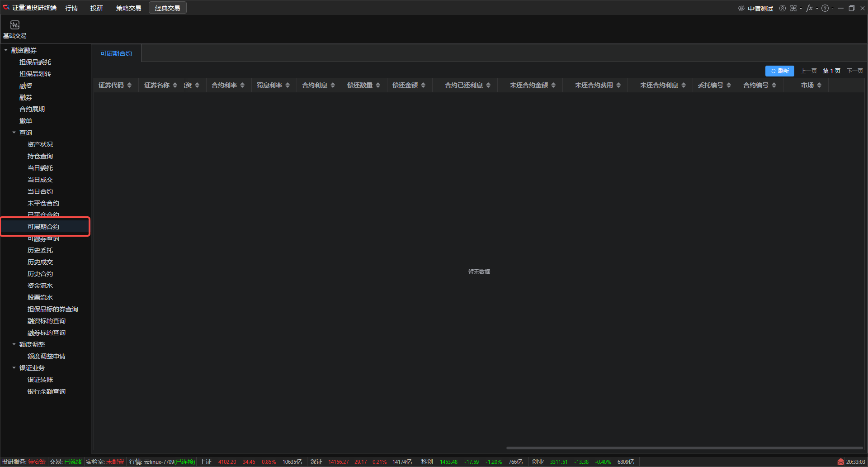Open the user account profile icon
Image resolution: width=868 pixels, height=467 pixels.
click(x=783, y=8)
